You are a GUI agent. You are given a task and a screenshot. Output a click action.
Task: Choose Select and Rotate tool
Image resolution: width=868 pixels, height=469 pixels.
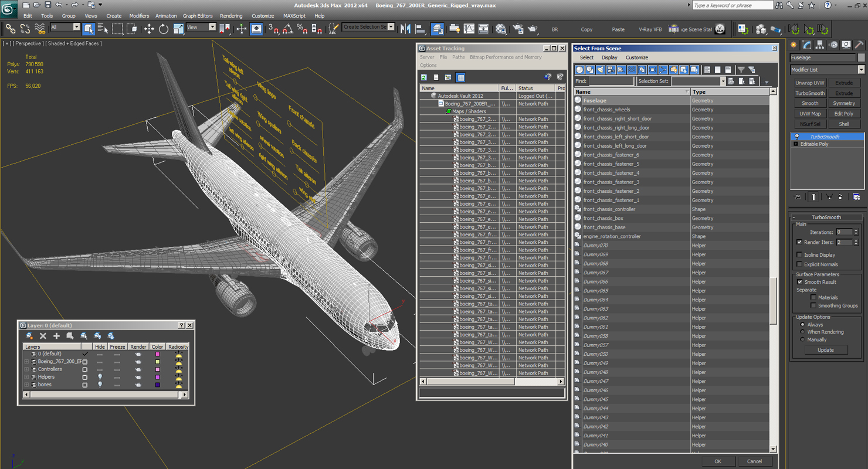(164, 28)
